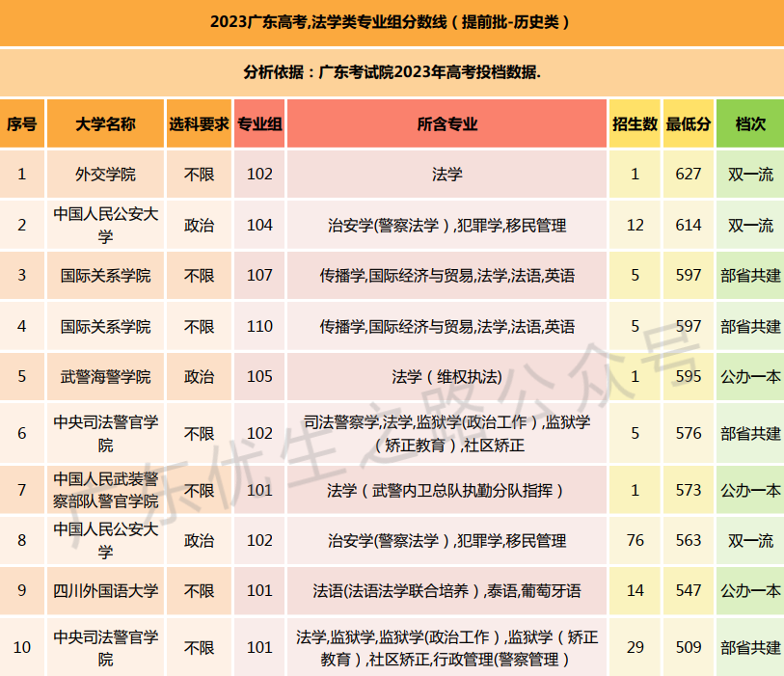Click the 档次 column header
The width and height of the screenshot is (784, 676).
pyautogui.click(x=750, y=123)
